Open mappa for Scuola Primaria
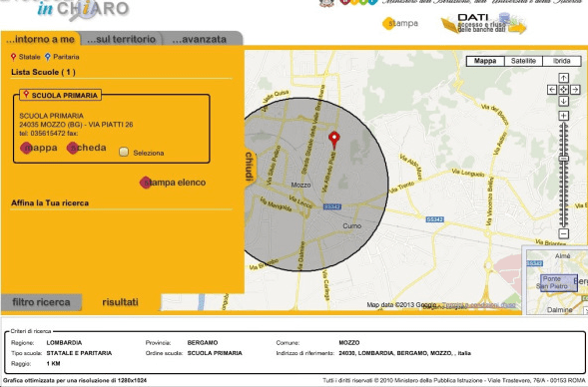 tap(39, 148)
